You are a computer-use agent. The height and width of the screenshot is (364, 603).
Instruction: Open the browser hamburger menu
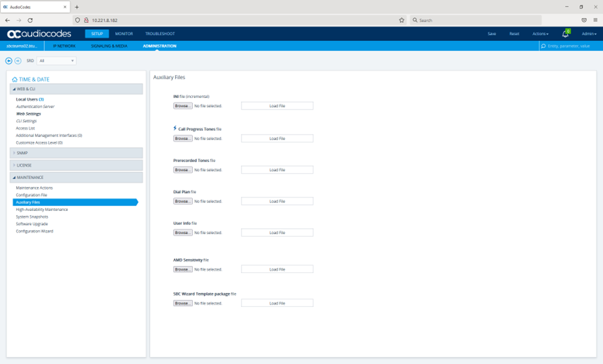595,20
